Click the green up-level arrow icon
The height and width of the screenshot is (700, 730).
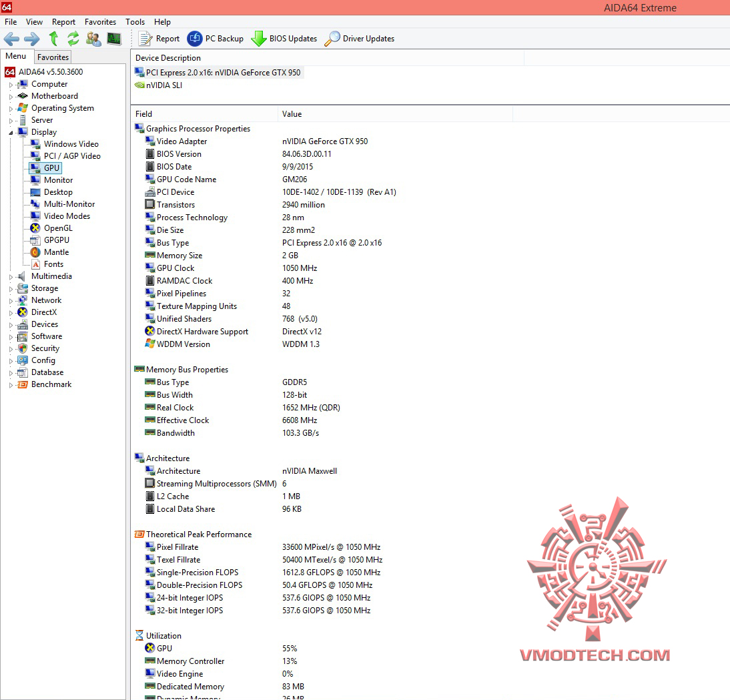(53, 39)
